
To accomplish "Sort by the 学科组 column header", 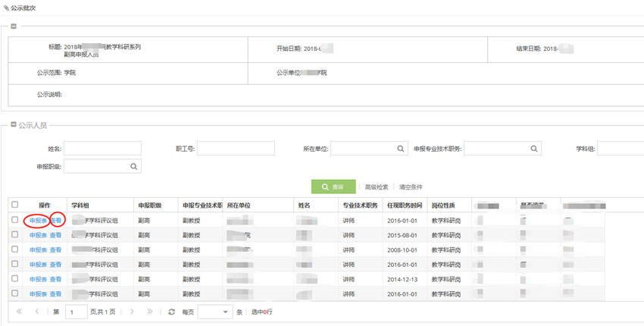I will [x=80, y=205].
